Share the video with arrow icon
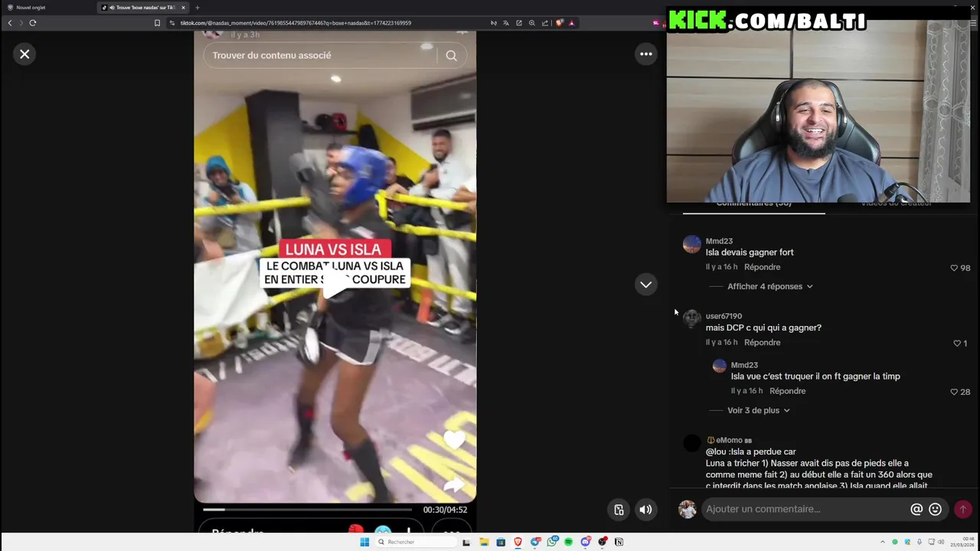Image resolution: width=980 pixels, height=551 pixels. [x=454, y=484]
